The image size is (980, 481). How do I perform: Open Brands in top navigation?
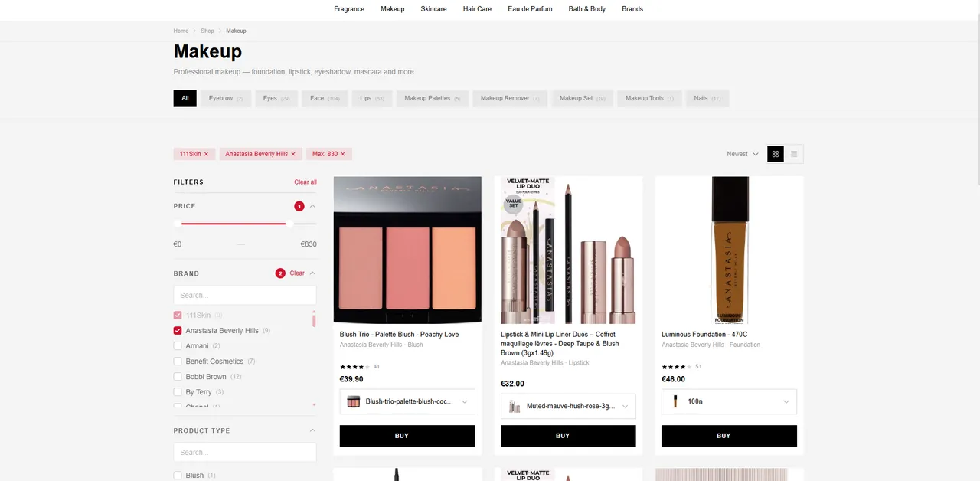point(632,9)
